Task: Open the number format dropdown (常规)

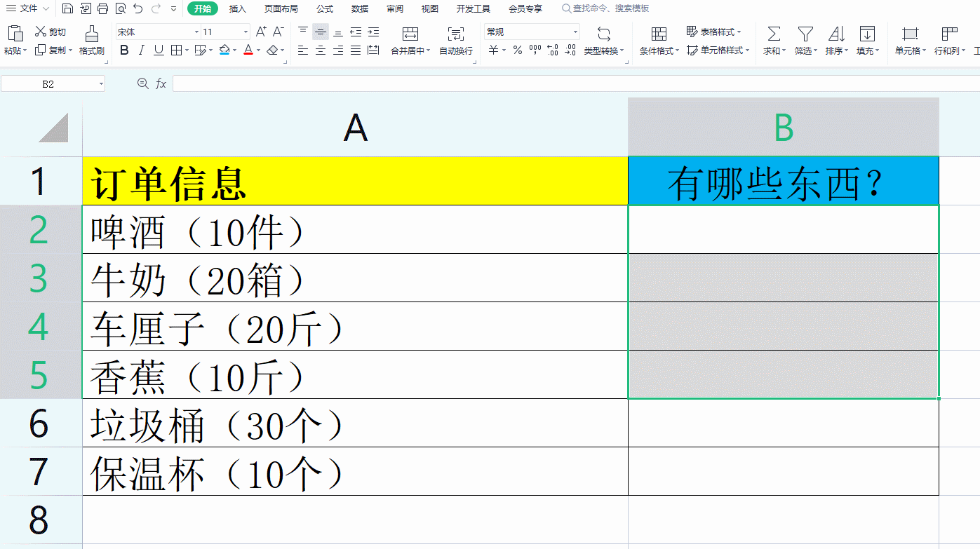Action: [576, 32]
